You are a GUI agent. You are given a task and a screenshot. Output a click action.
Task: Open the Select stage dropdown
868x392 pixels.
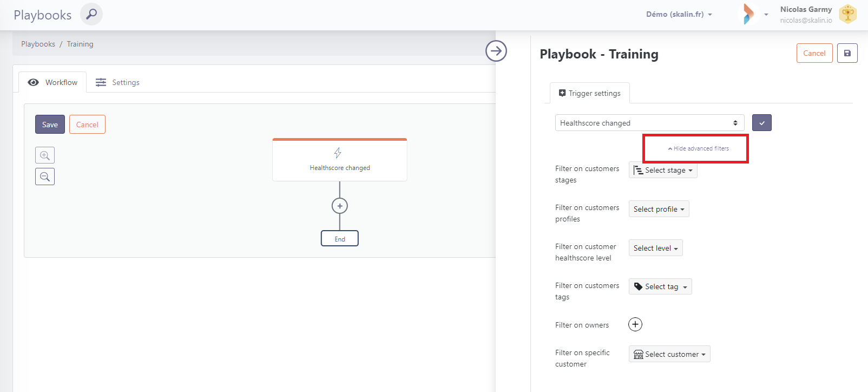click(x=663, y=170)
